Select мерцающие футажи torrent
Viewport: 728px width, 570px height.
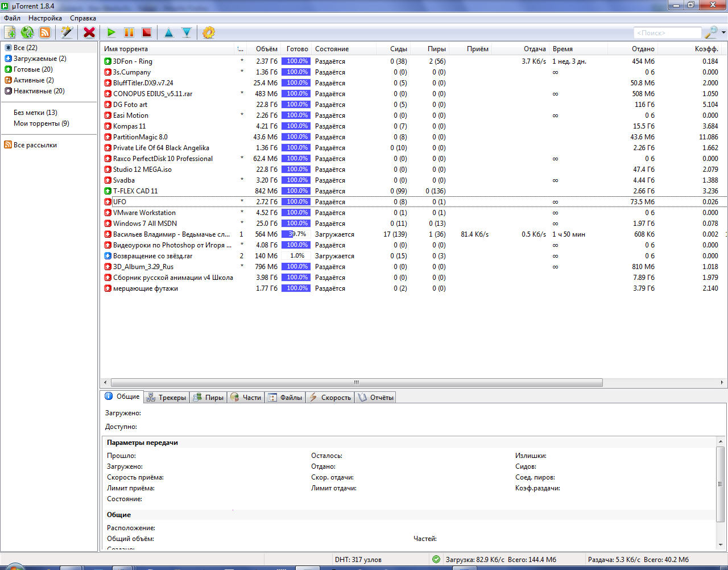(413, 288)
